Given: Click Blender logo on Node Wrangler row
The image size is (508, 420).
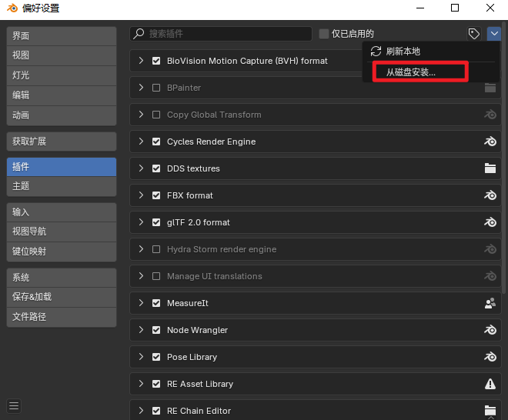Looking at the screenshot, I should point(490,330).
